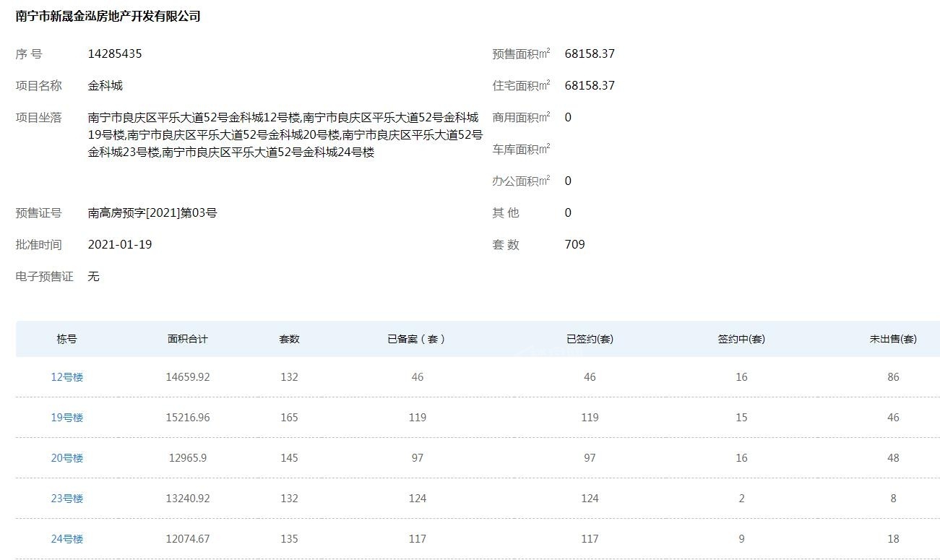This screenshot has width=940, height=560.
Task: Click the 签约中(套) column header
Action: pos(741,339)
